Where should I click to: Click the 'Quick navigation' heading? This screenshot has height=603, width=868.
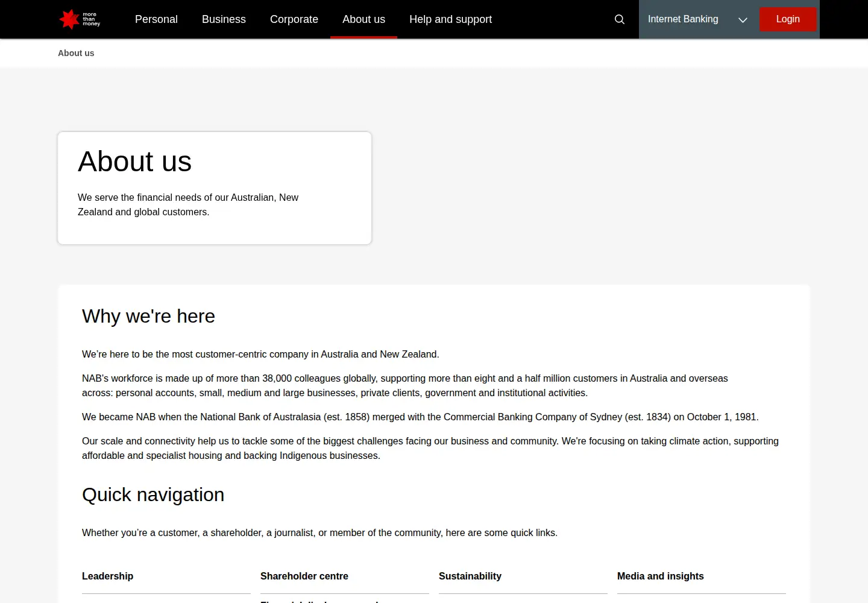click(153, 494)
